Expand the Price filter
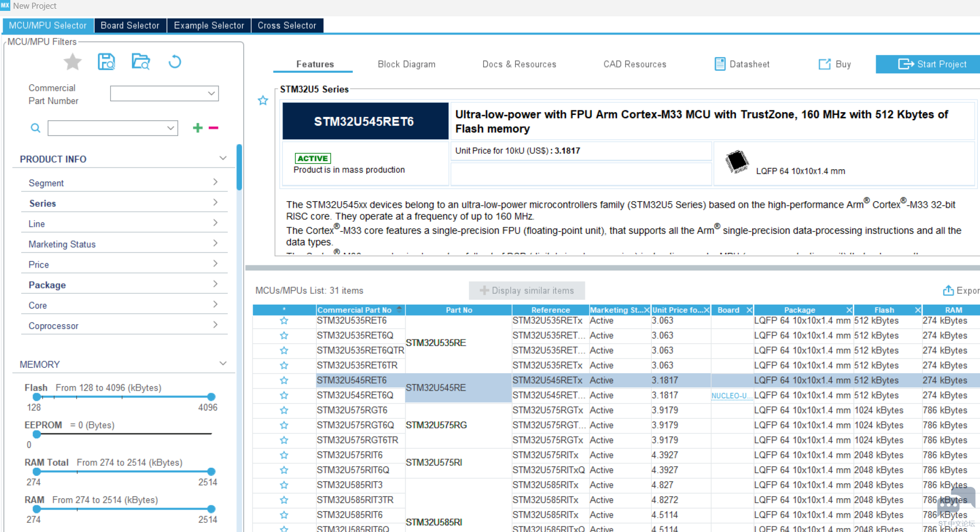The height and width of the screenshot is (532, 980). click(215, 264)
